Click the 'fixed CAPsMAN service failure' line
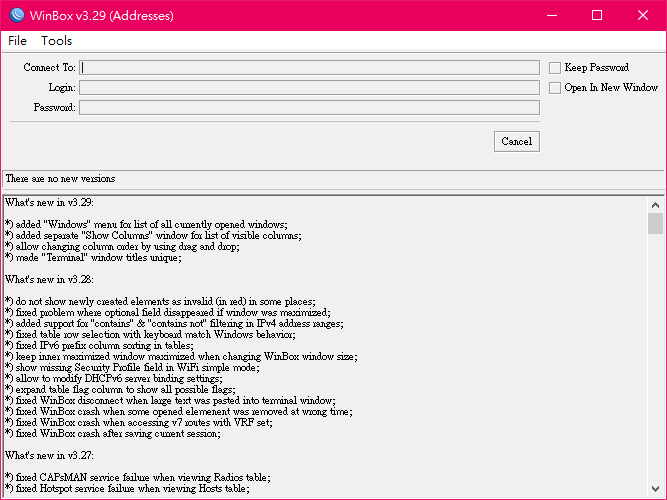The width and height of the screenshot is (667, 500). click(x=138, y=477)
